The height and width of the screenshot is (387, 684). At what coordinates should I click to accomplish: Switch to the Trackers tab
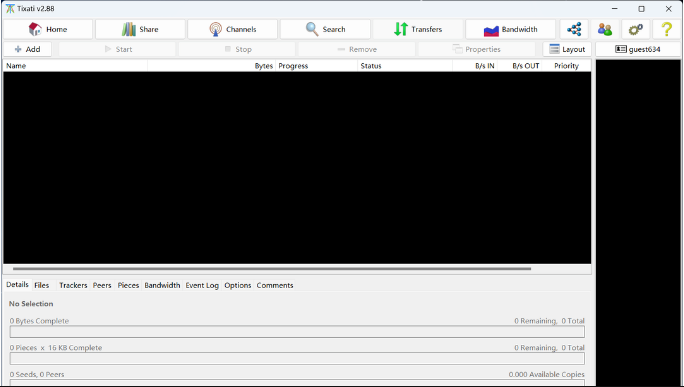[73, 285]
